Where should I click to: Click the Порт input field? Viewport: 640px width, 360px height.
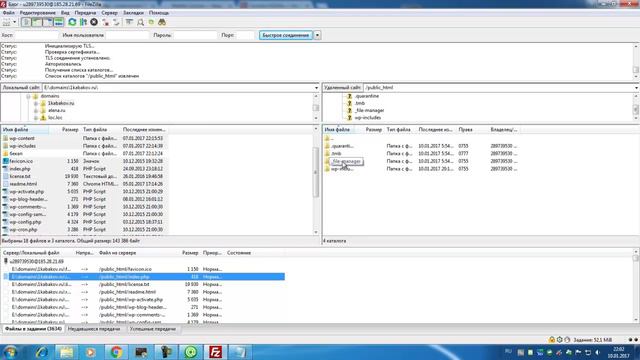pos(245,35)
